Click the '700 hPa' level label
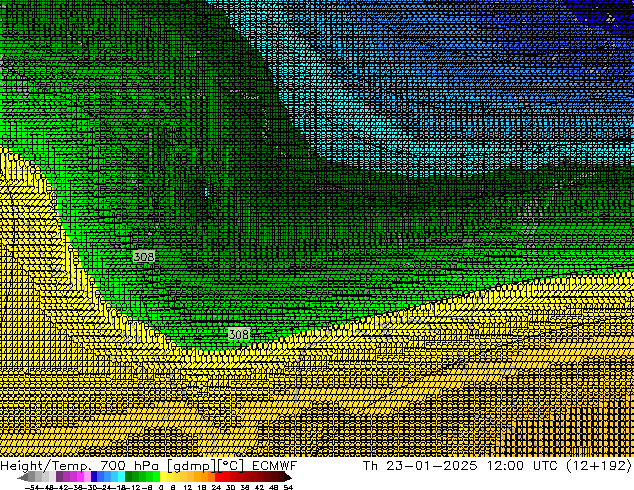The height and width of the screenshot is (490, 634). [119, 466]
